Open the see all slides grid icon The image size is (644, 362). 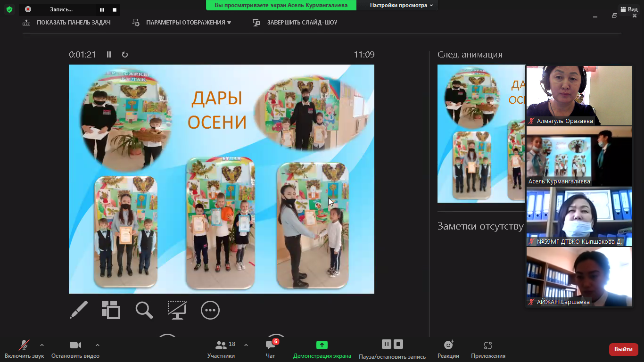(111, 310)
